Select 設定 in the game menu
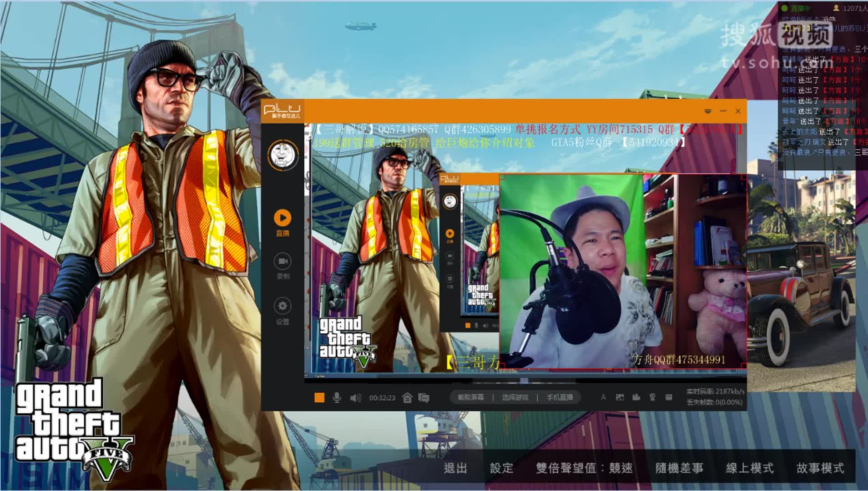 click(501, 468)
